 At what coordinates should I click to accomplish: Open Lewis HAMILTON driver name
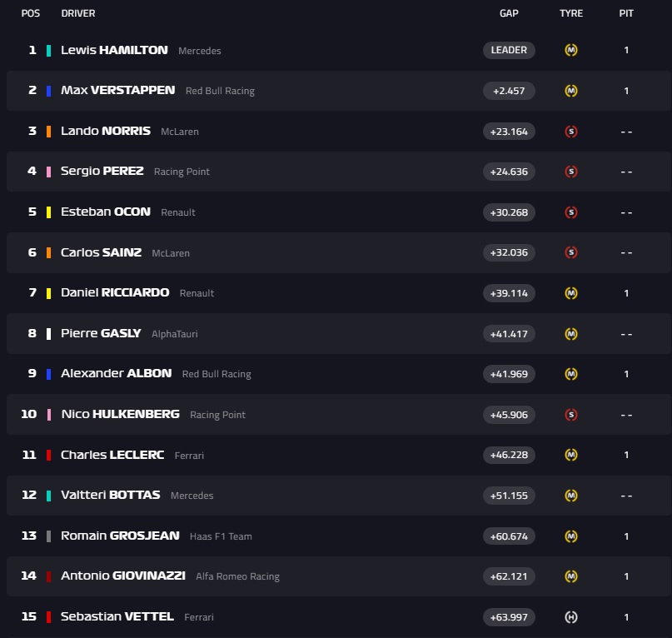click(x=114, y=50)
